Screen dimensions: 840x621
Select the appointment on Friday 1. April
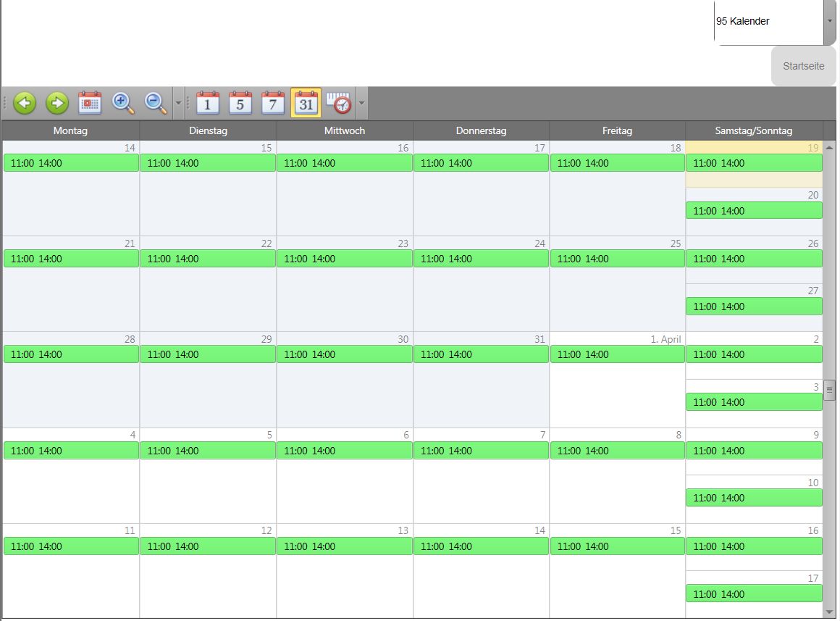click(x=617, y=354)
